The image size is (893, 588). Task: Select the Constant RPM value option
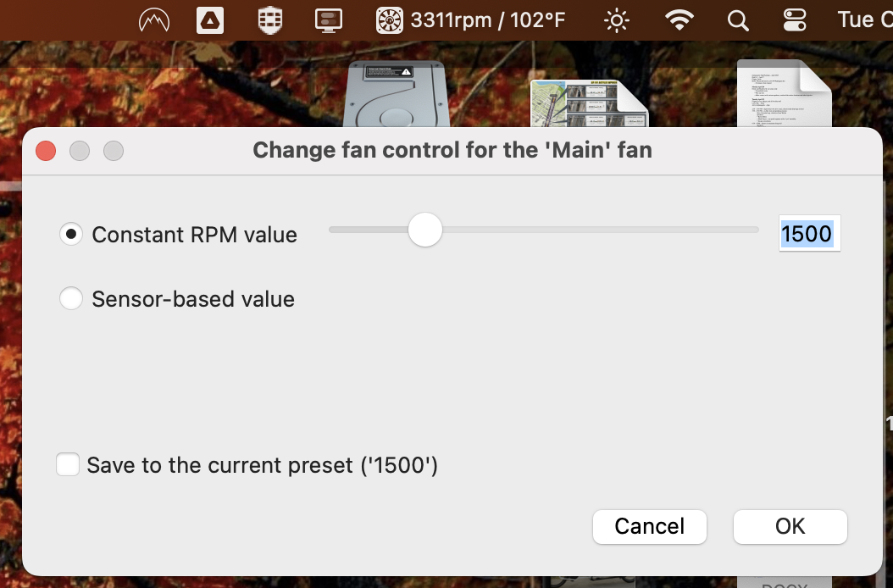tap(71, 234)
